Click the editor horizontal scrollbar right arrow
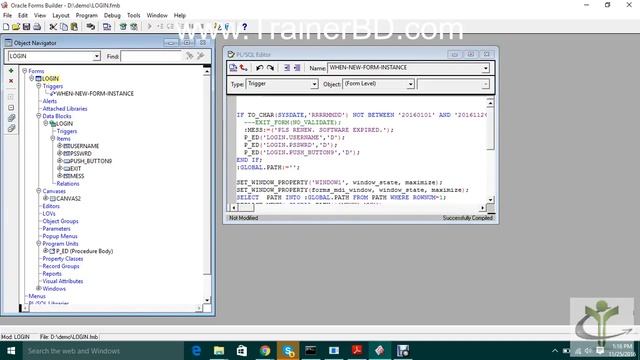This screenshot has width=640, height=360. click(482, 208)
